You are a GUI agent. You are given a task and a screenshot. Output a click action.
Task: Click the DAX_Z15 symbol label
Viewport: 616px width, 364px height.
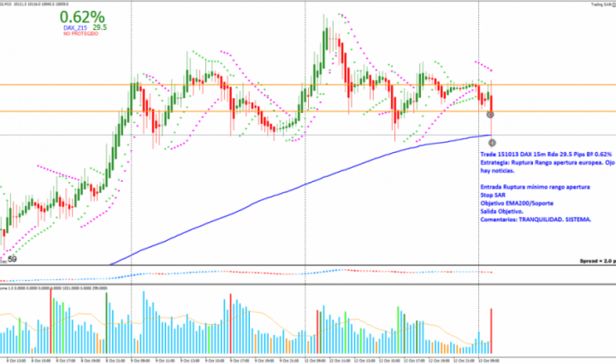point(76,28)
